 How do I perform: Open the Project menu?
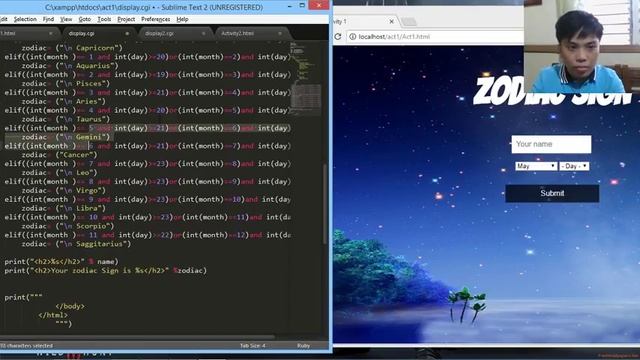(126, 19)
